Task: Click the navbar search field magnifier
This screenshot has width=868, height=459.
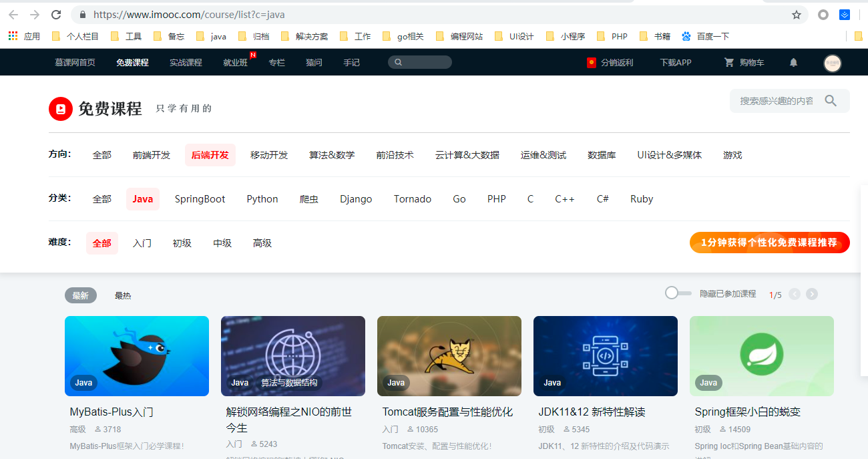Action: coord(399,61)
